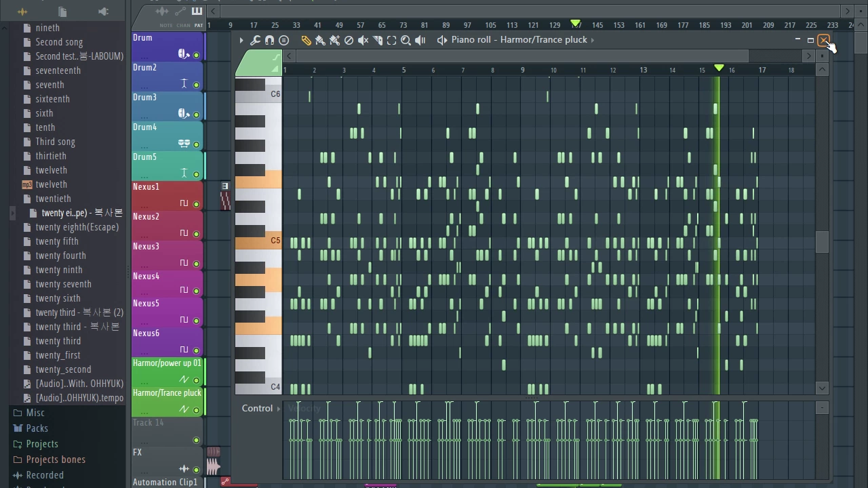Open target channel arrow after Trance pluck

[592, 40]
